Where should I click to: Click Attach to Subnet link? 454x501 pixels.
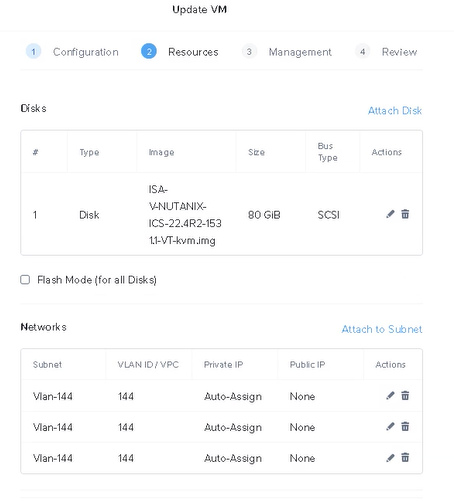coord(382,329)
